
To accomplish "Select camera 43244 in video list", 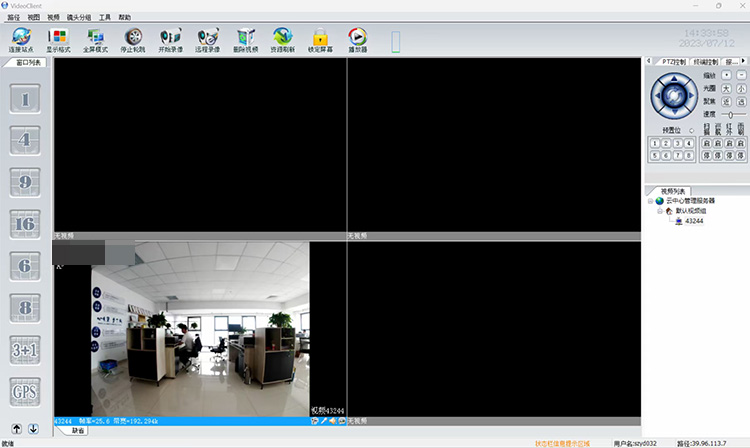I will [x=693, y=221].
